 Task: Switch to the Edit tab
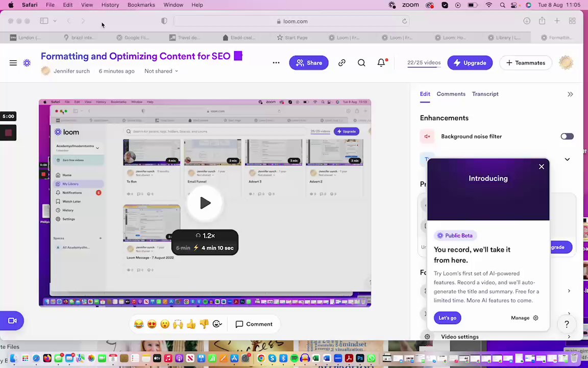coord(425,94)
